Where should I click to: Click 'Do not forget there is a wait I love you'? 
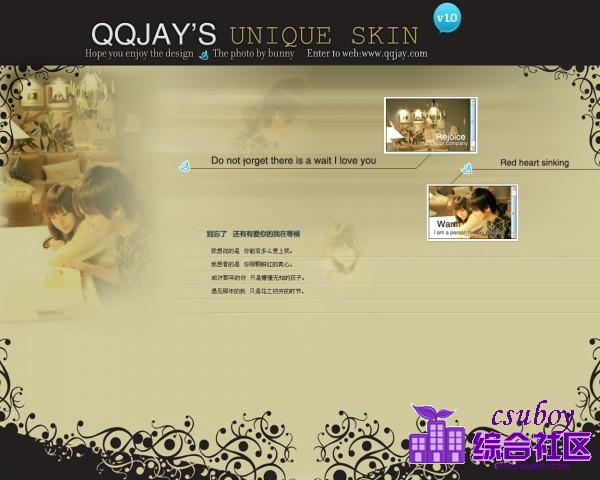293,160
